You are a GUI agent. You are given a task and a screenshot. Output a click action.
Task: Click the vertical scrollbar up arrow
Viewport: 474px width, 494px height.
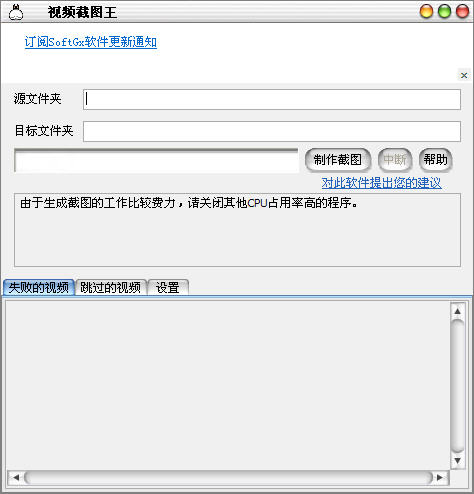click(457, 311)
